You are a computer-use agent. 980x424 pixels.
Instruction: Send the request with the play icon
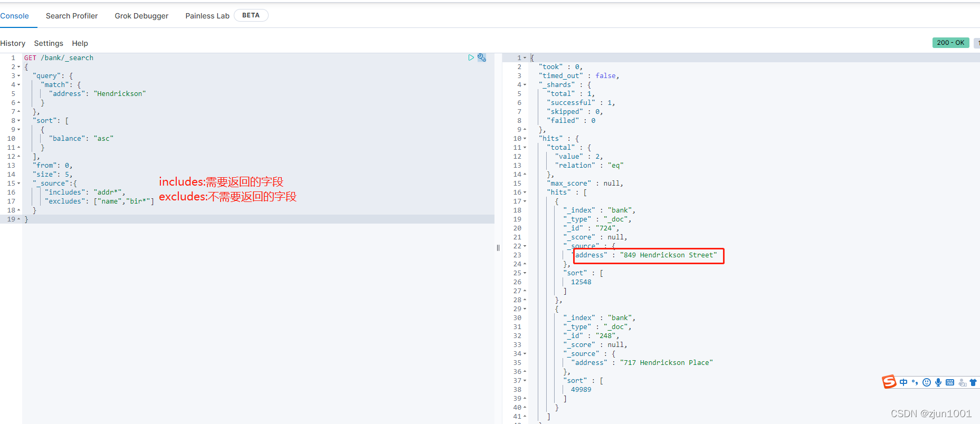coord(471,57)
